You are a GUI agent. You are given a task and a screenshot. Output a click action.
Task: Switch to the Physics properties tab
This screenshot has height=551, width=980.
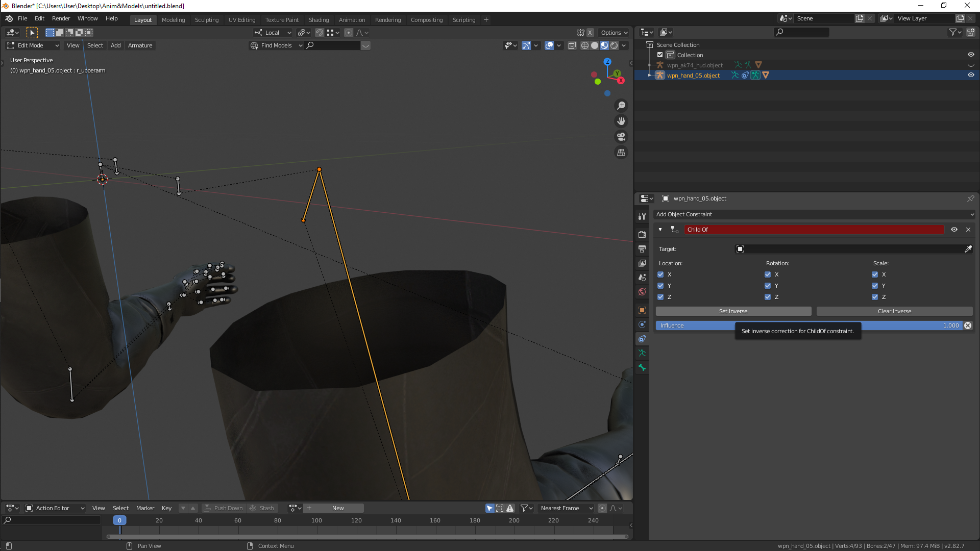(642, 324)
